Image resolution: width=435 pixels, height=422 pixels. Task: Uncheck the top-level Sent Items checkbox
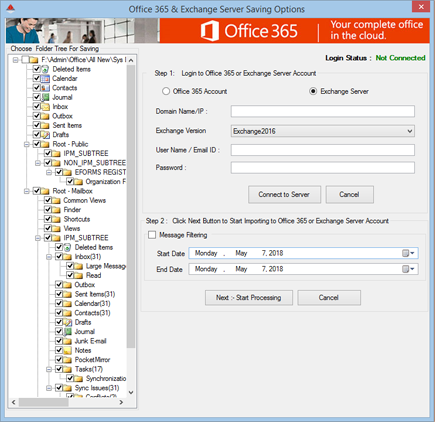pos(37,125)
